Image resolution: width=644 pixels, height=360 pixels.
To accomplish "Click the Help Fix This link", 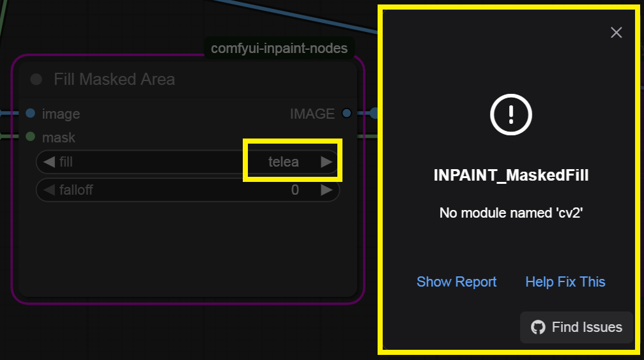I will pyautogui.click(x=565, y=281).
